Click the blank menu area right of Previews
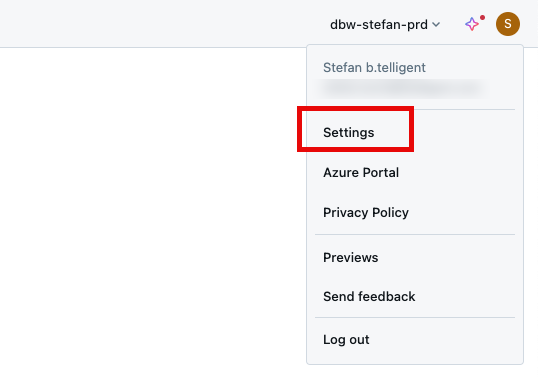 pyautogui.click(x=448, y=257)
